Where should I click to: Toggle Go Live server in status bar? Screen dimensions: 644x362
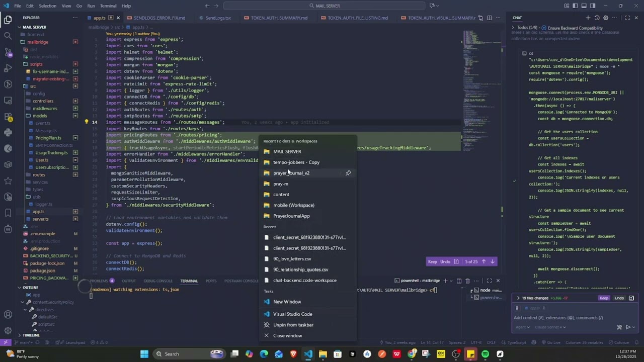coord(551,342)
